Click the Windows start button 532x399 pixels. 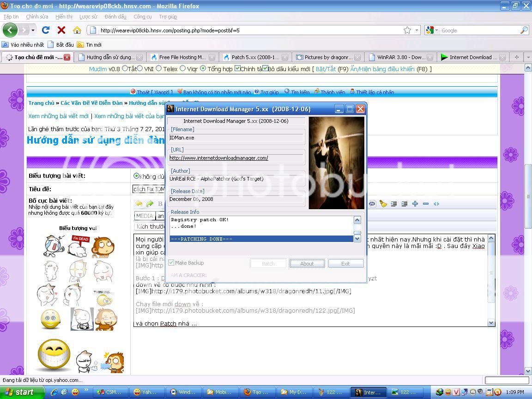click(x=22, y=392)
